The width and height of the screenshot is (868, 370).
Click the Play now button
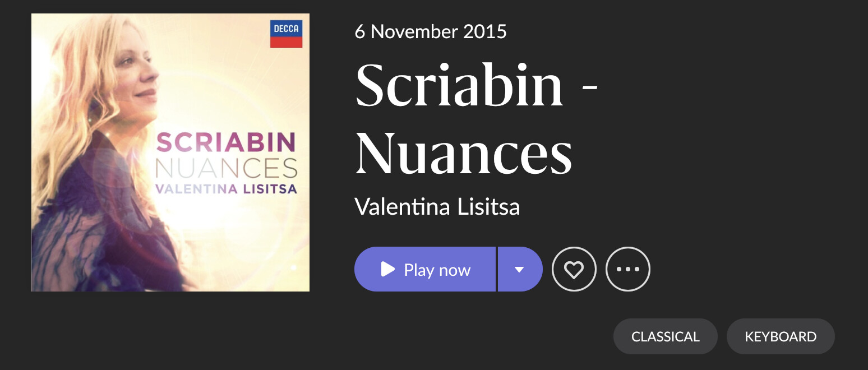(425, 269)
